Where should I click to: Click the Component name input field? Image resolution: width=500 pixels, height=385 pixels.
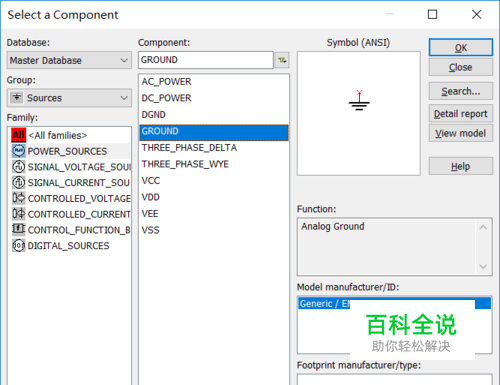coord(206,60)
